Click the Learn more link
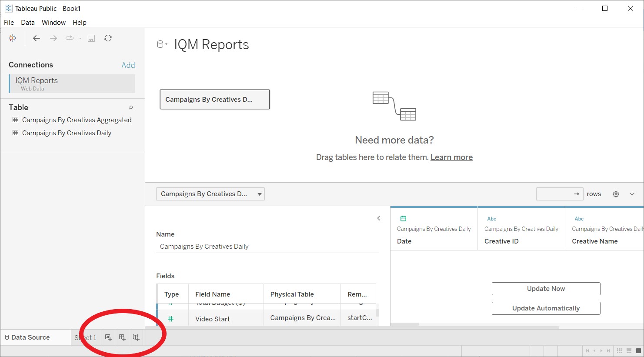 tap(451, 157)
